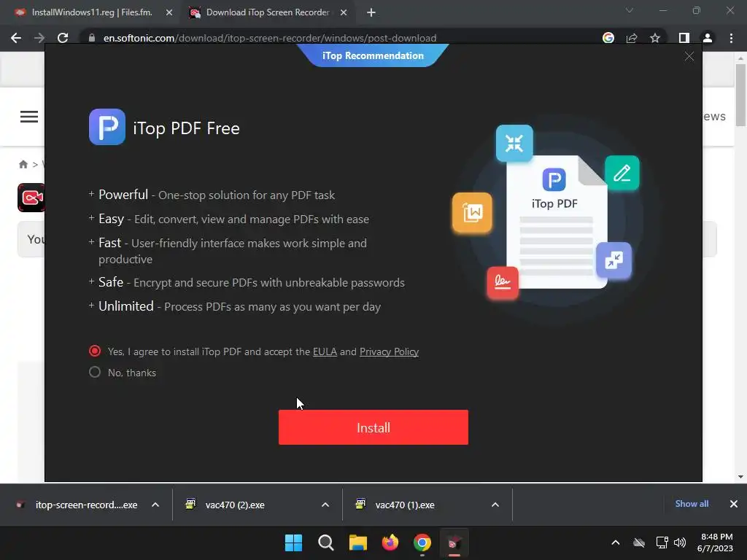Go forward in browser history

(x=39, y=38)
